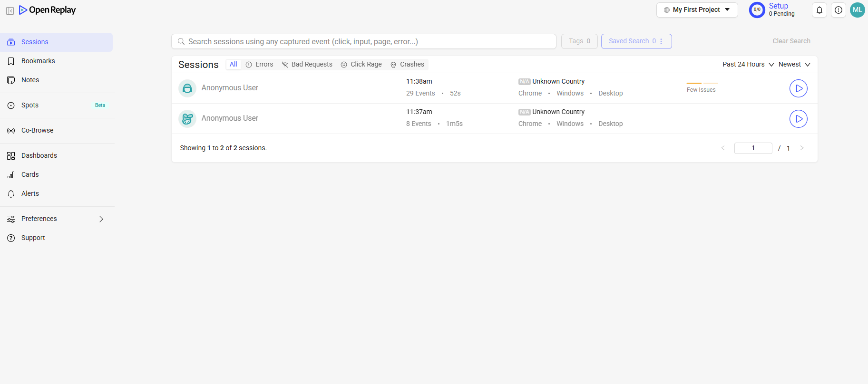
Task: Open Setup progress circle
Action: (x=757, y=10)
